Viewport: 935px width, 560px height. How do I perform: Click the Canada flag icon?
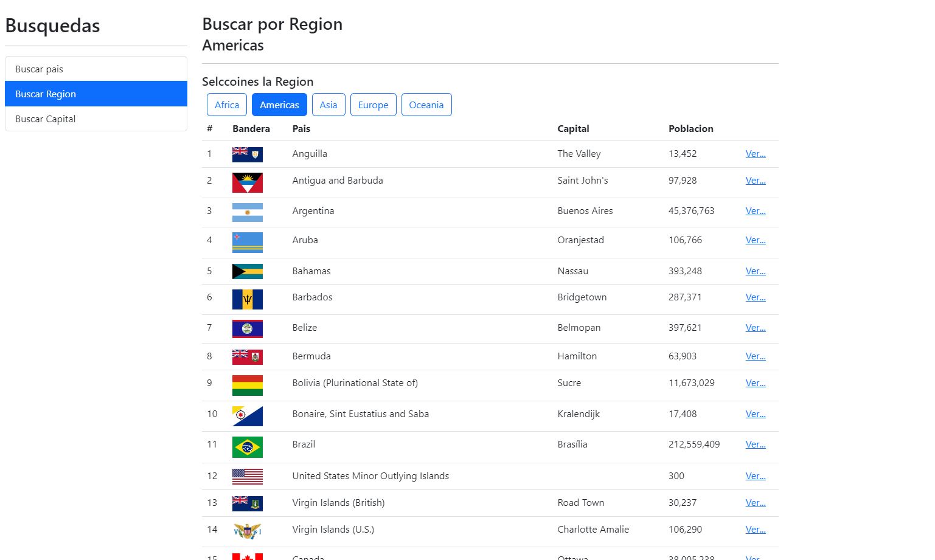[x=247, y=555]
